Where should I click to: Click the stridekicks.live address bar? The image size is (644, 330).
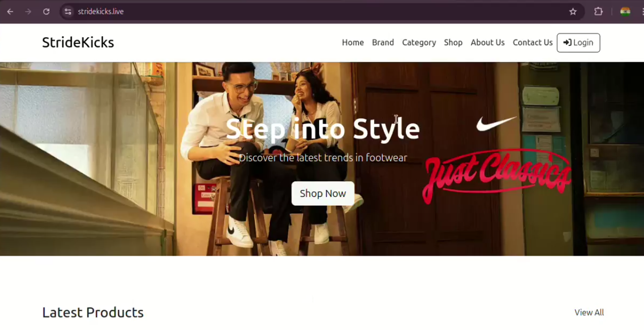click(322, 12)
